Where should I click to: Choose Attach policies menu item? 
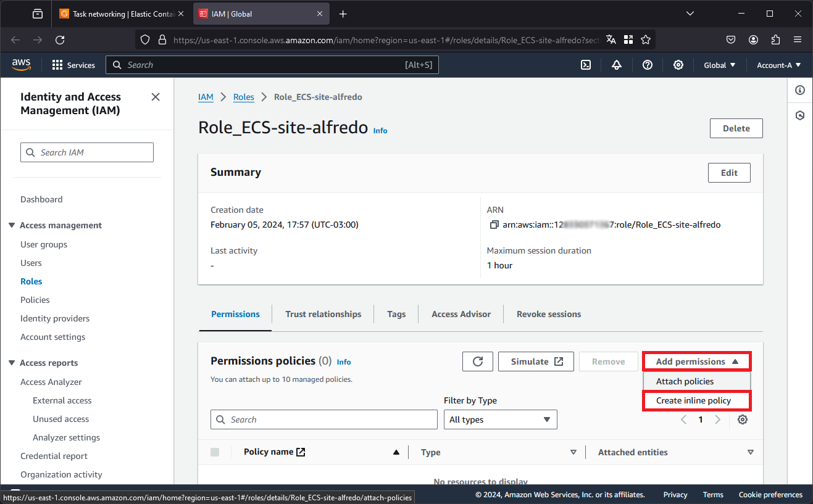[697, 381]
